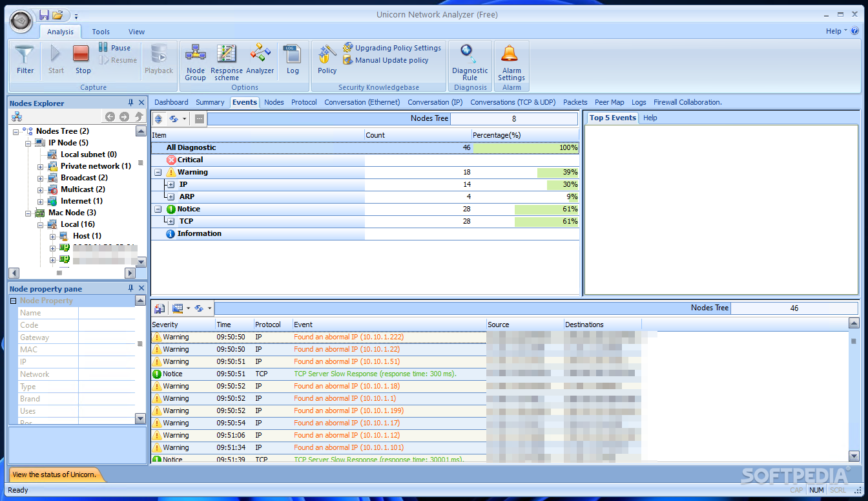Select the Critical diagnostic row
The height and width of the screenshot is (501, 868).
click(365, 160)
